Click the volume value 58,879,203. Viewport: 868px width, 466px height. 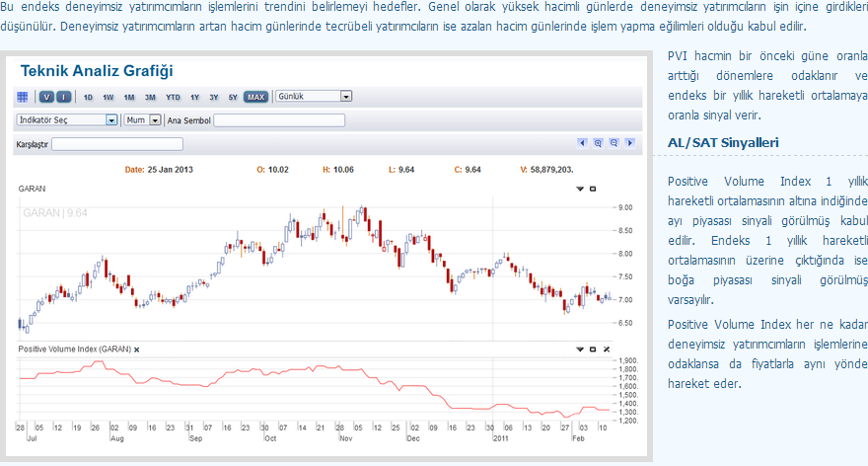(552, 170)
